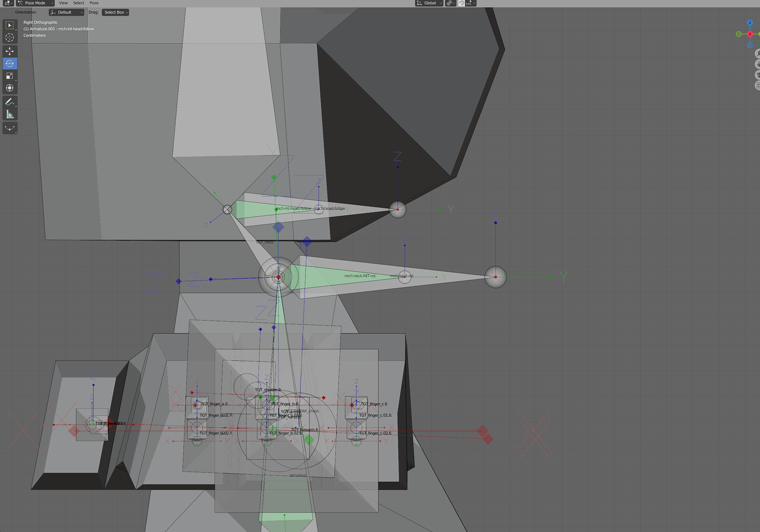760x532 pixels.
Task: Open the View menu
Action: point(63,3)
